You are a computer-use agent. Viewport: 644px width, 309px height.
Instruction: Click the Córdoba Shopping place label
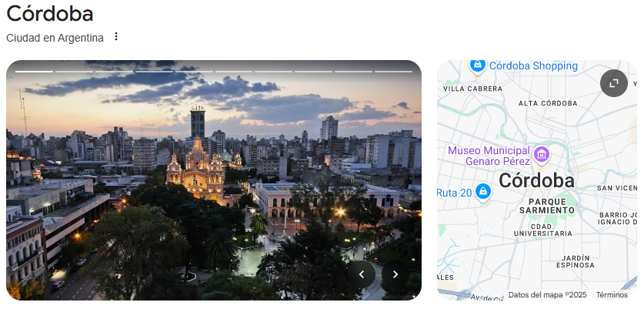point(533,66)
